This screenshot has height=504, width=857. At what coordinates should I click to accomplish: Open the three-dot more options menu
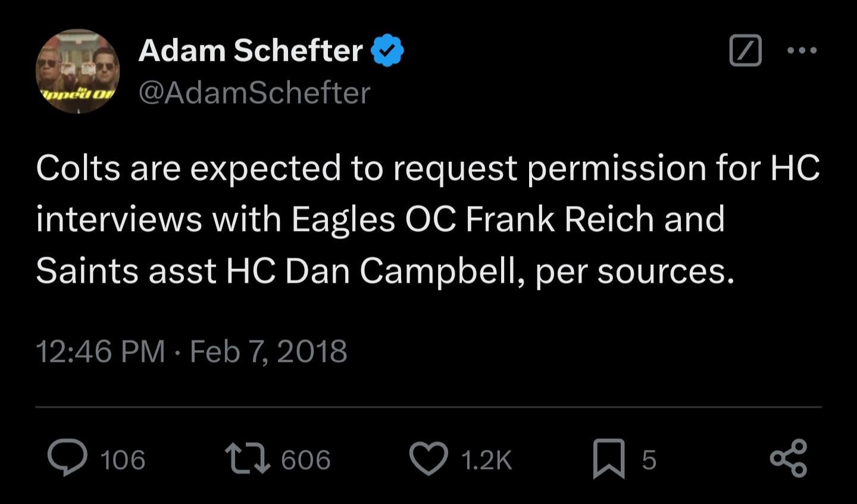[802, 51]
